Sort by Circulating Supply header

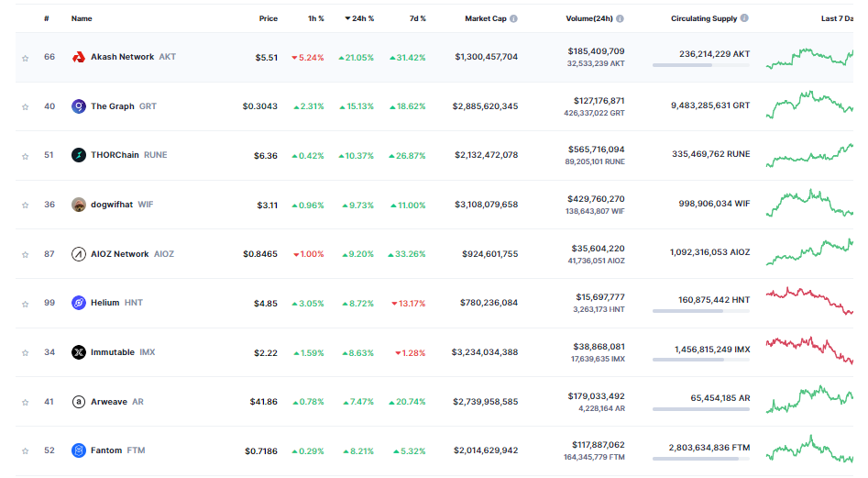click(704, 19)
